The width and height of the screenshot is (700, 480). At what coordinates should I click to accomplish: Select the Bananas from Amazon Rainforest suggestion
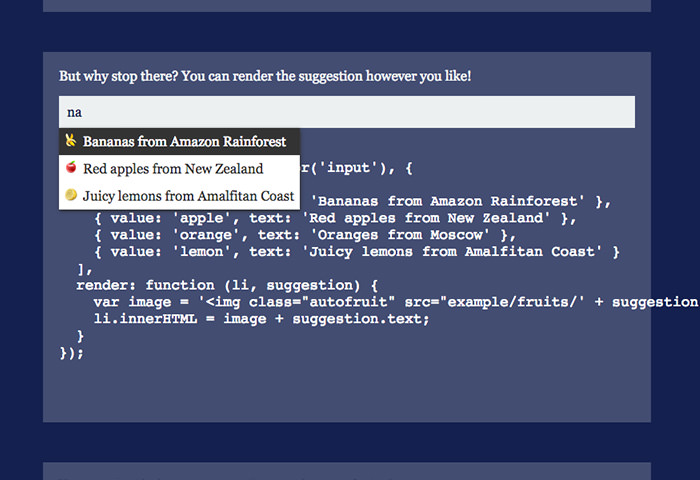[179, 142]
